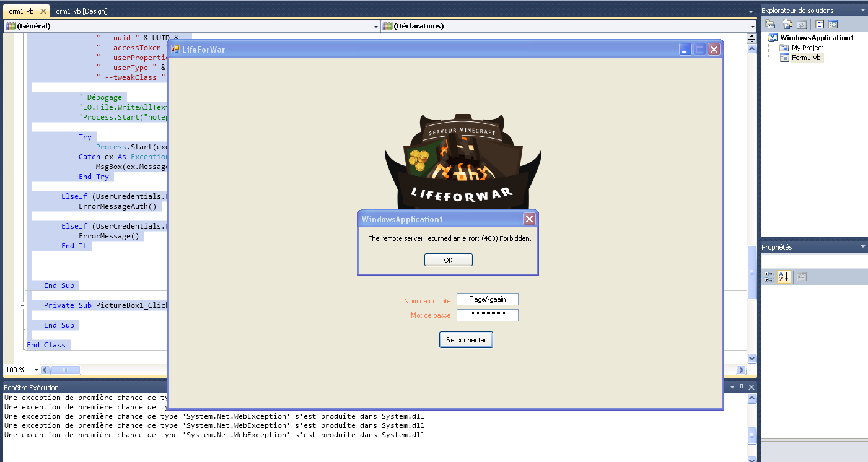This screenshot has width=868, height=462.
Task: Select the alphabetical sort icon in Propriétés
Action: 783,277
